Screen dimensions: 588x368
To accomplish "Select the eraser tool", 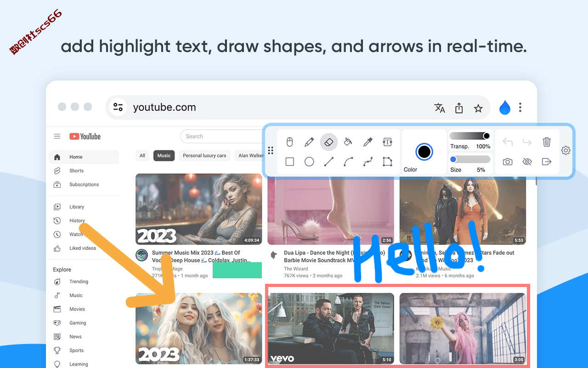I will 328,142.
